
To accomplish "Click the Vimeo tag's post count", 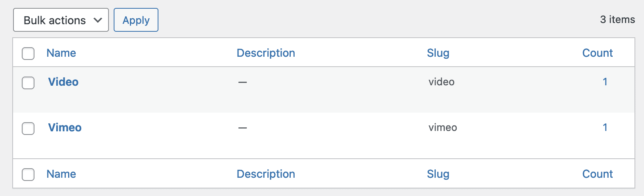I will click(x=605, y=127).
